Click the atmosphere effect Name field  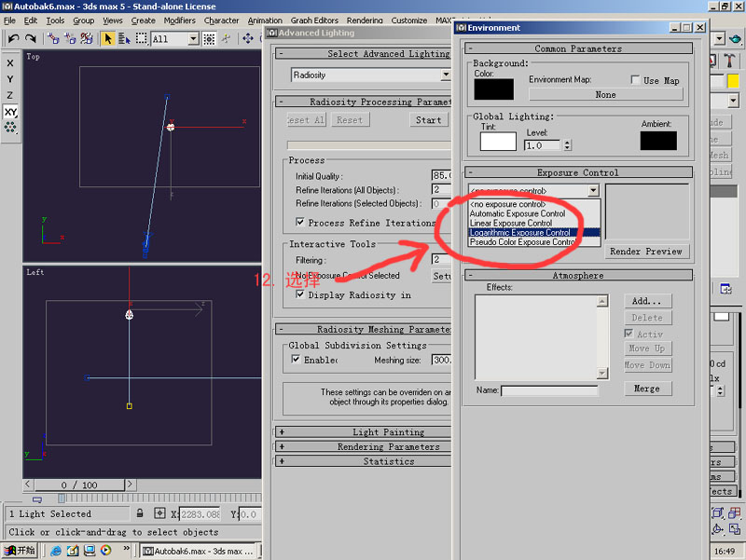[x=549, y=390]
